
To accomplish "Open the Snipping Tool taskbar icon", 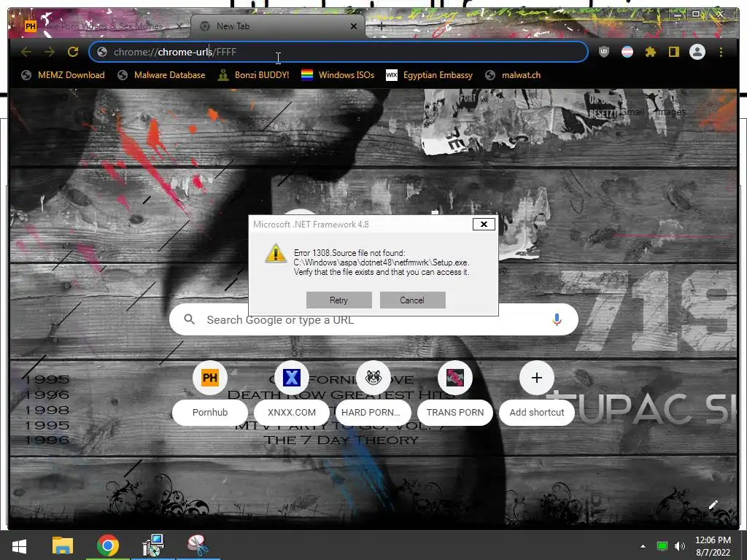I will (198, 545).
